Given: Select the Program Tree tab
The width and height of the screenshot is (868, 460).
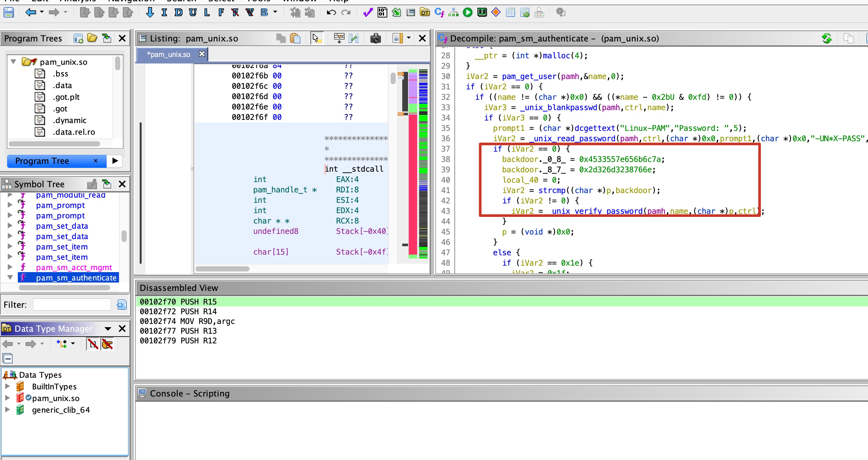Looking at the screenshot, I should [42, 161].
